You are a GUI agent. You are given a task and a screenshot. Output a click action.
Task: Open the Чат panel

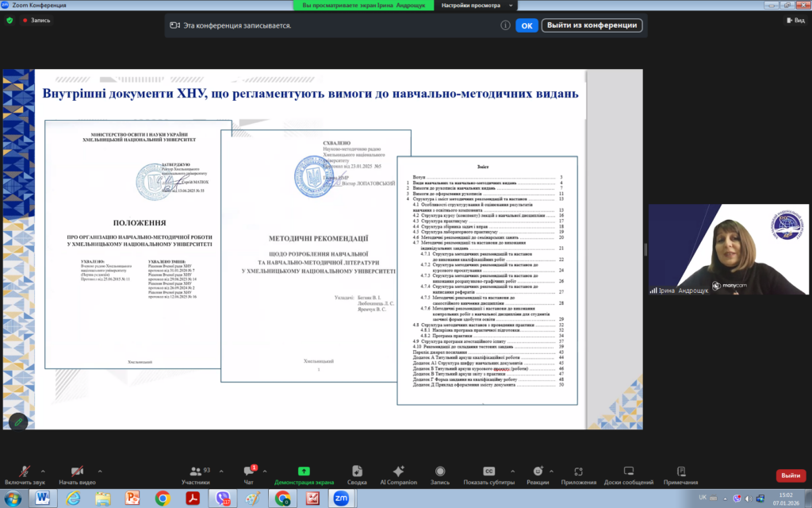[x=249, y=475]
